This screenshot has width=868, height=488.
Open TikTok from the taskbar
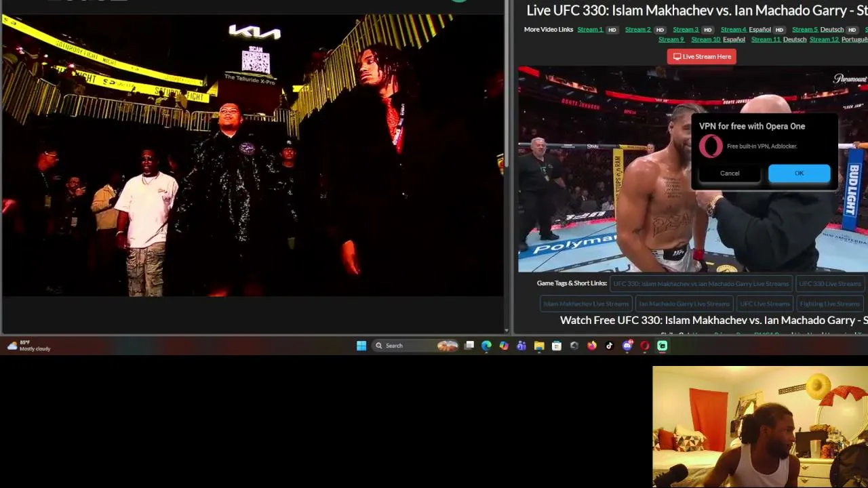(610, 346)
